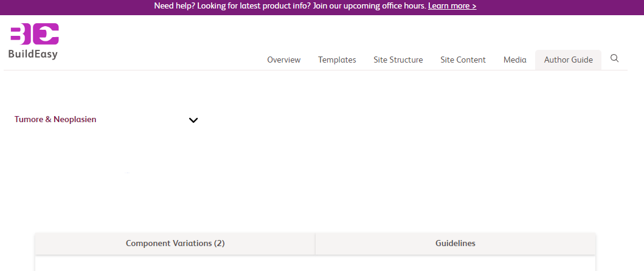Open the Templates navigation item
Image resolution: width=644 pixels, height=271 pixels.
coord(337,60)
